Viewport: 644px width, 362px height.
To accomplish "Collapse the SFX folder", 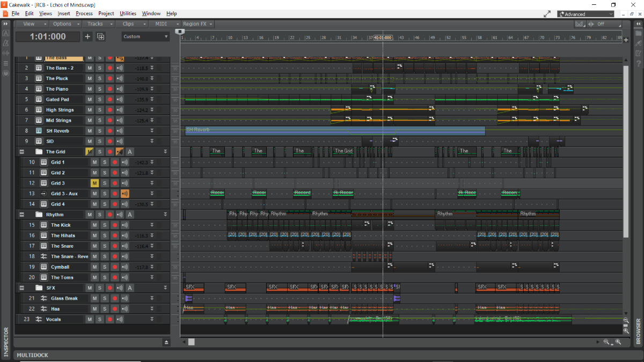I will pos(22,288).
